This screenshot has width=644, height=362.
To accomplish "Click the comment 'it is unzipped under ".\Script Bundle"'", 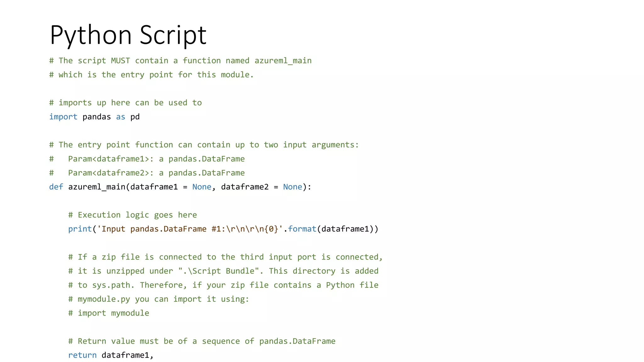I will click(x=223, y=271).
